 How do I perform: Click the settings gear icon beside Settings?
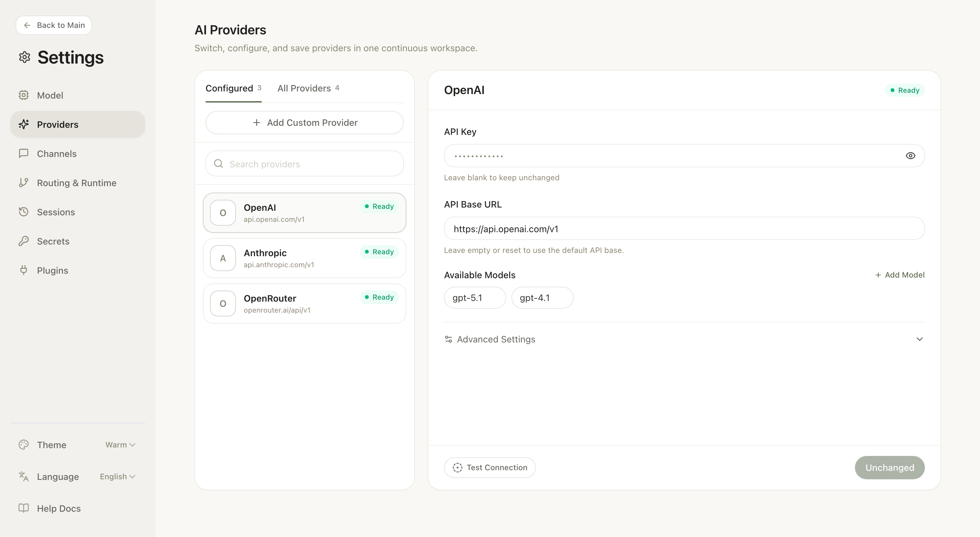(x=25, y=57)
